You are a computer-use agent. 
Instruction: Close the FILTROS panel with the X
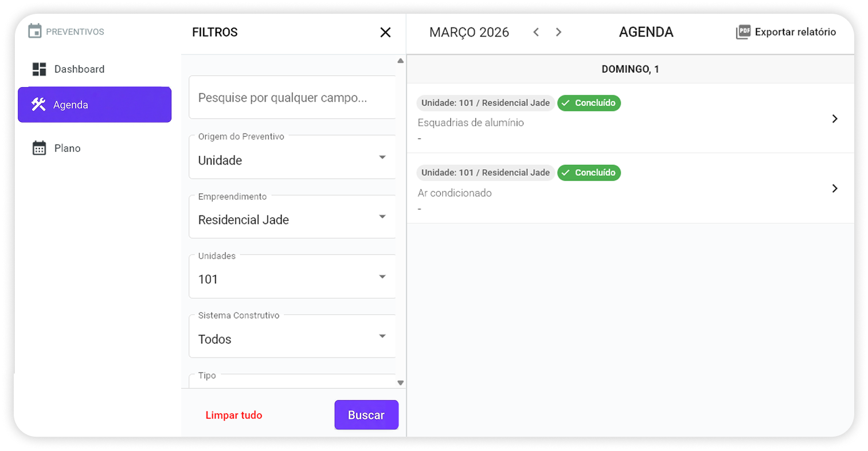tap(385, 33)
